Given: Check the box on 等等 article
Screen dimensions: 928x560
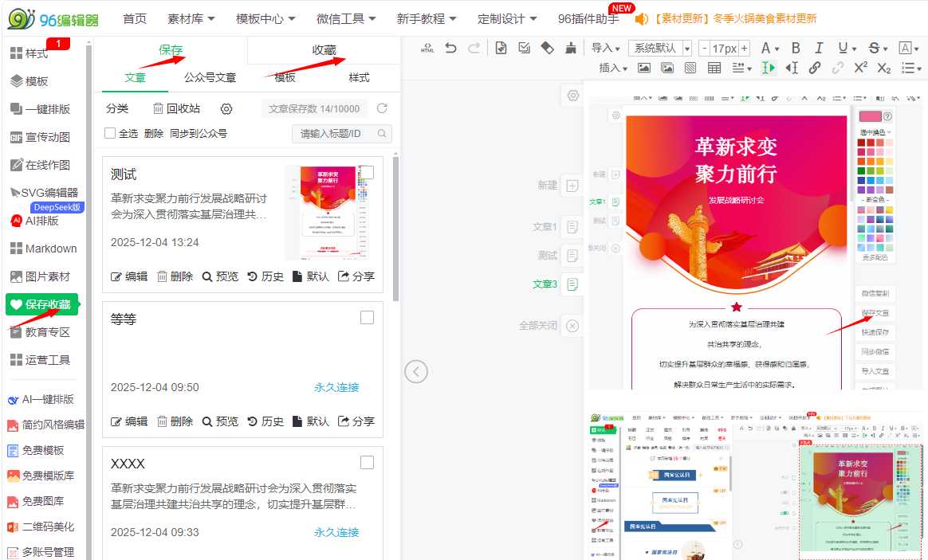Looking at the screenshot, I should 367,318.
